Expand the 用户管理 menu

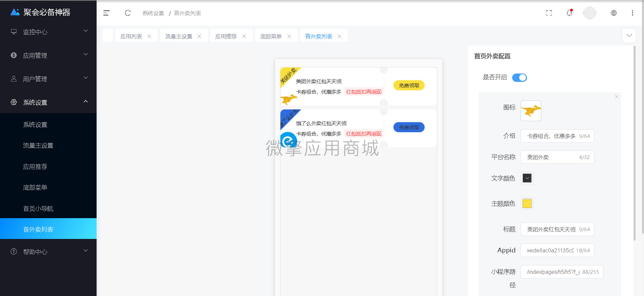coord(86,78)
